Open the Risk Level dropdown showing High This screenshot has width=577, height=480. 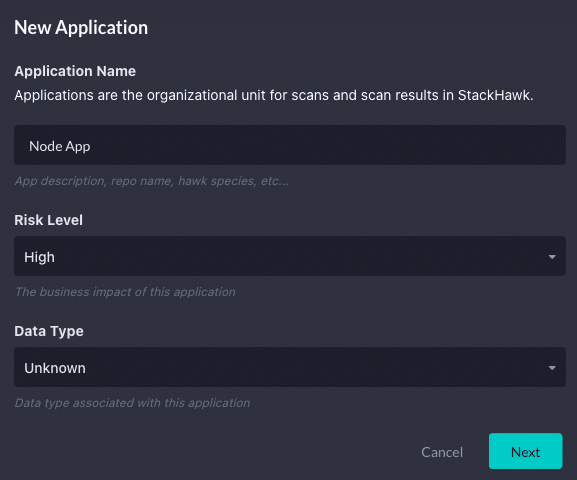(x=290, y=256)
